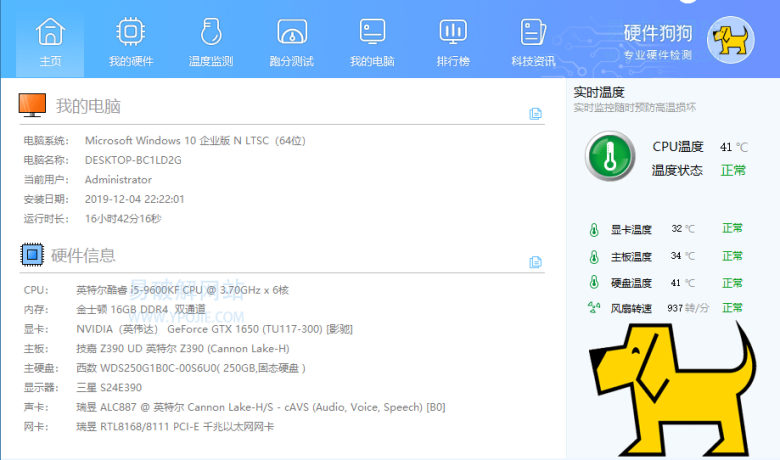
Task: Open 科技资讯 news tab
Action: click(533, 43)
